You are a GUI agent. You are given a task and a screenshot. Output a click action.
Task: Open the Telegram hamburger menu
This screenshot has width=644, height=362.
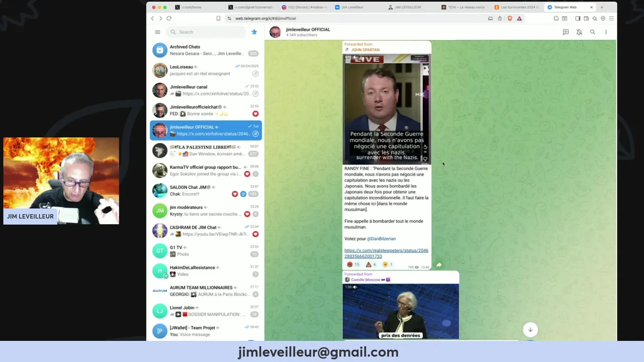[157, 32]
